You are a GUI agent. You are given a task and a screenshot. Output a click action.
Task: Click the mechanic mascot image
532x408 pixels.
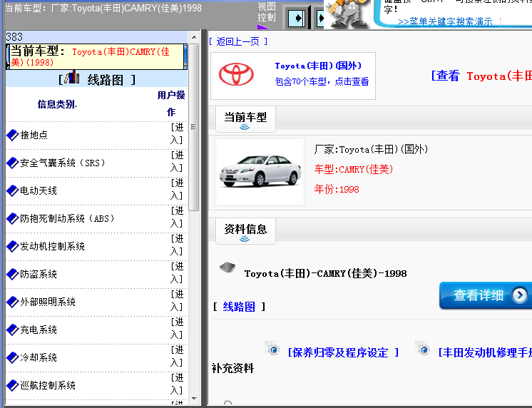pyautogui.click(x=349, y=14)
